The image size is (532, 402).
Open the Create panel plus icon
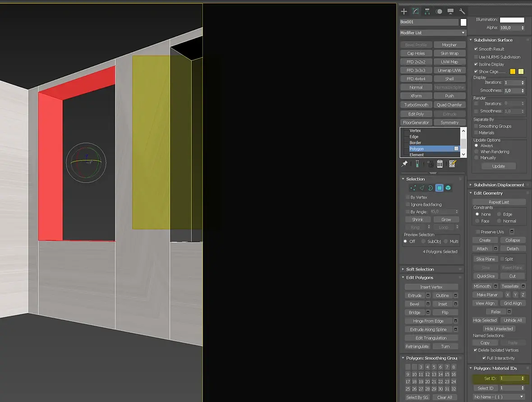point(404,12)
